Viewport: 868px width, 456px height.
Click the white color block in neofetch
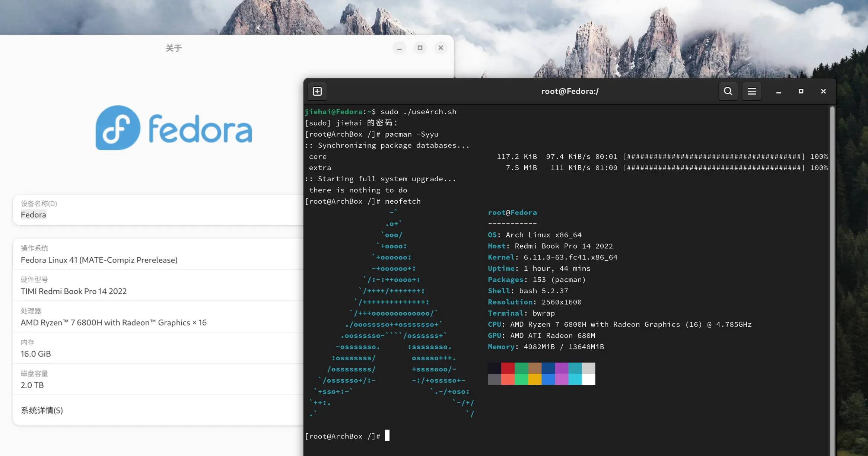pos(588,379)
